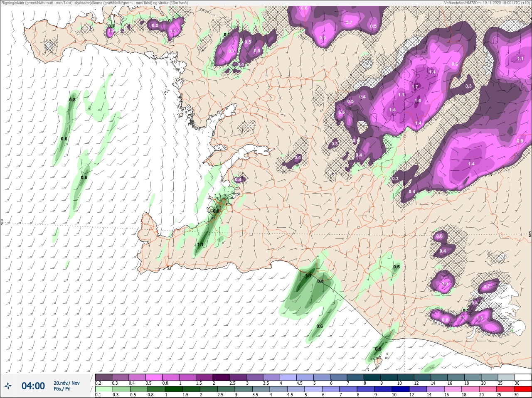Select the upper legend swatch labeled 2
The width and height of the screenshot is (532, 398).
click(221, 377)
